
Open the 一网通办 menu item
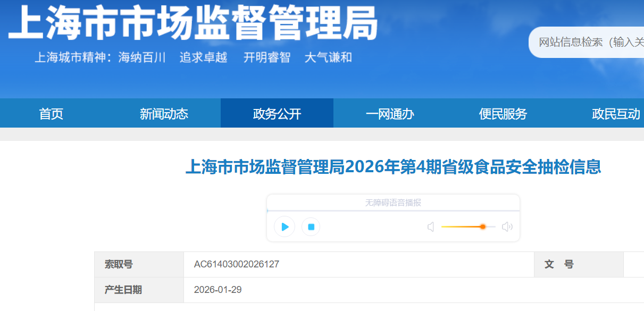pyautogui.click(x=390, y=114)
